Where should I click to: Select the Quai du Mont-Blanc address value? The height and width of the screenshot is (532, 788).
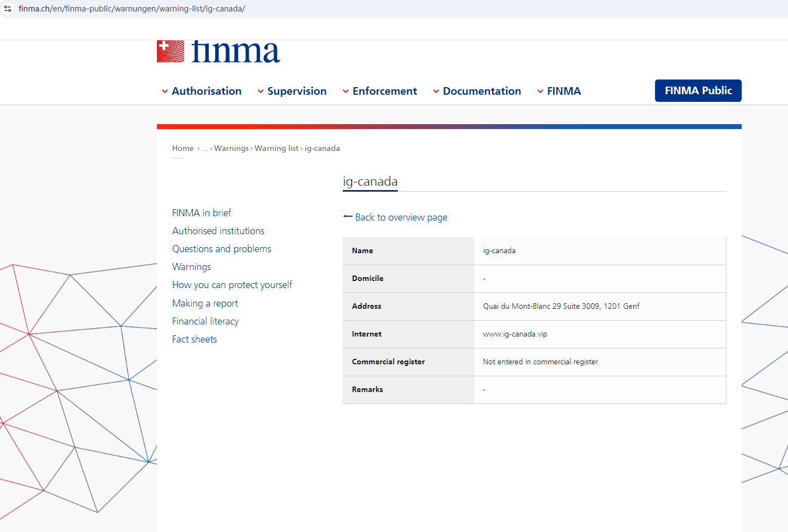click(561, 306)
